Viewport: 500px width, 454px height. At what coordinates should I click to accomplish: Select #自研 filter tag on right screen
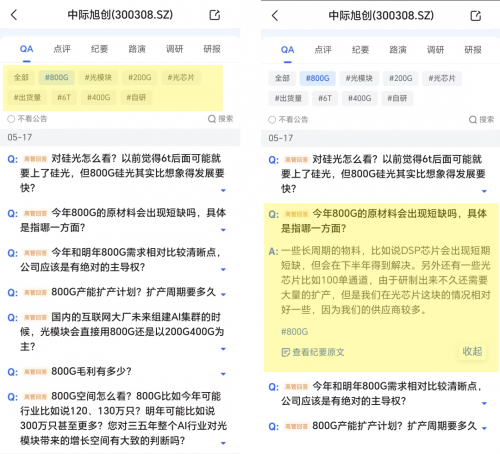397,98
